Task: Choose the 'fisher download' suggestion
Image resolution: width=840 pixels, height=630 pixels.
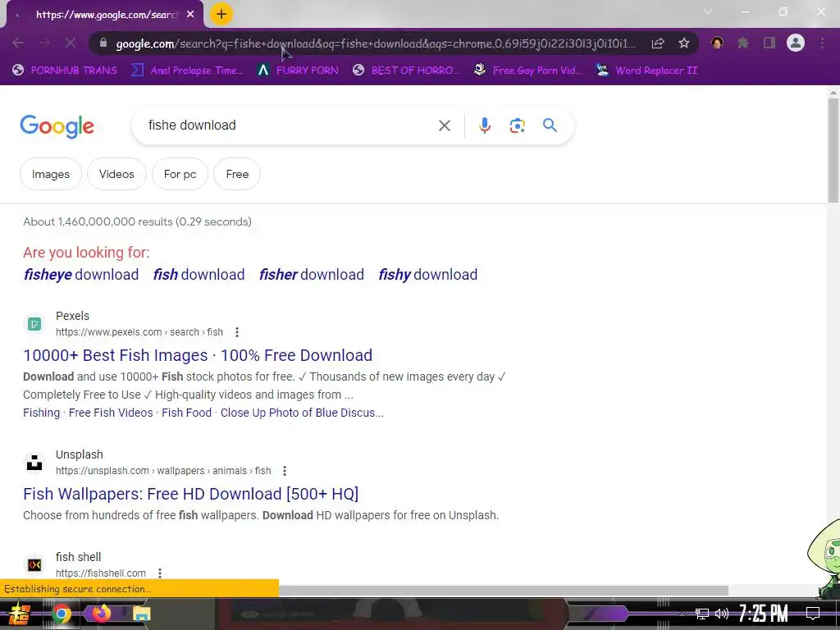Action: 311,274
